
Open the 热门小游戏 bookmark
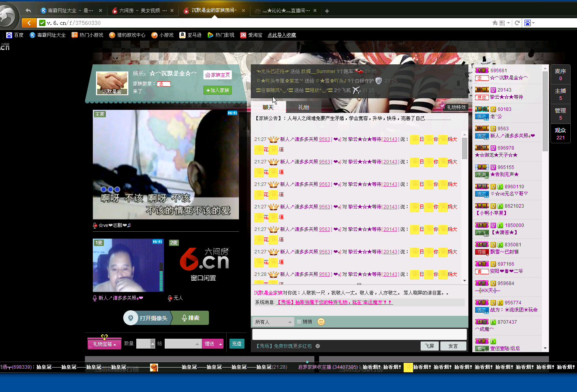click(87, 35)
